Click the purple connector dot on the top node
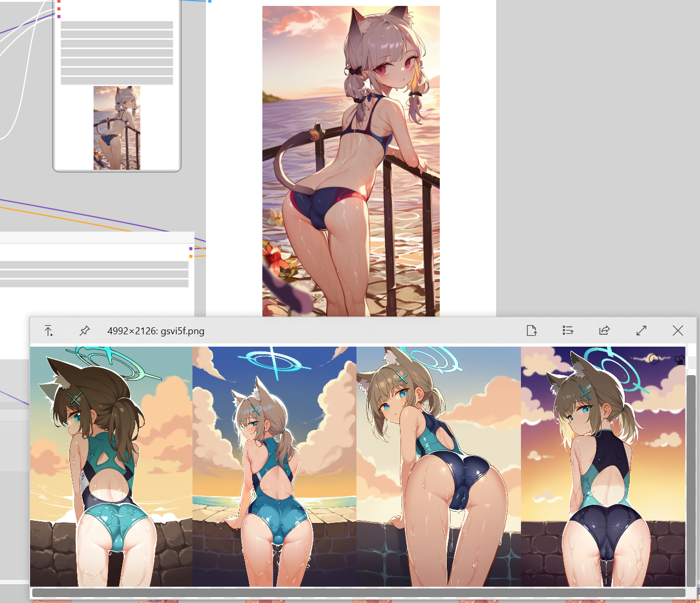This screenshot has height=603, width=700. [59, 16]
